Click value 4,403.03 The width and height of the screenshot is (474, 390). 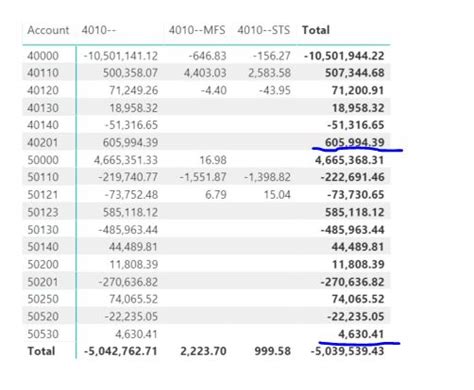coord(205,73)
